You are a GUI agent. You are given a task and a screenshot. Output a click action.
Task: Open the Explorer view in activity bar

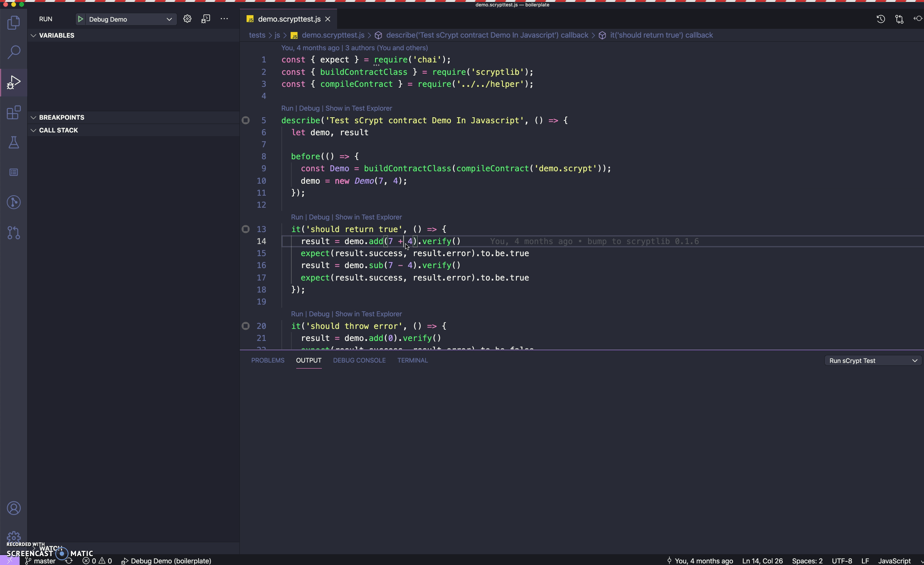point(14,22)
